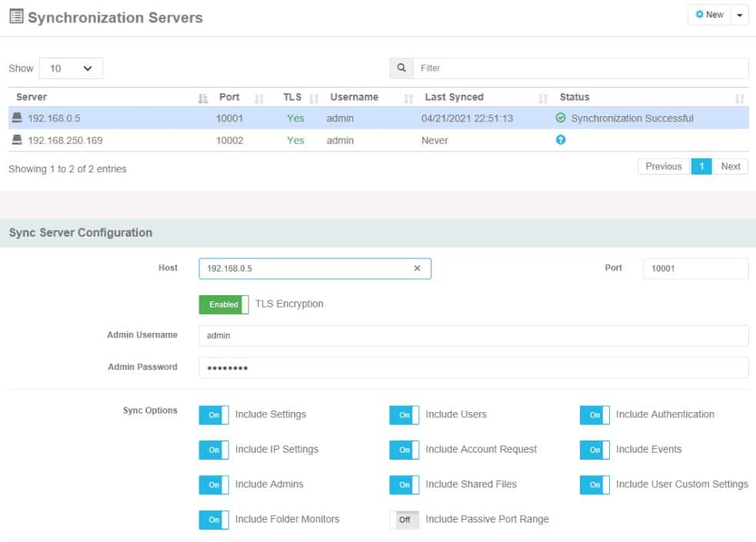
Task: Click the Port input field
Action: (x=696, y=268)
